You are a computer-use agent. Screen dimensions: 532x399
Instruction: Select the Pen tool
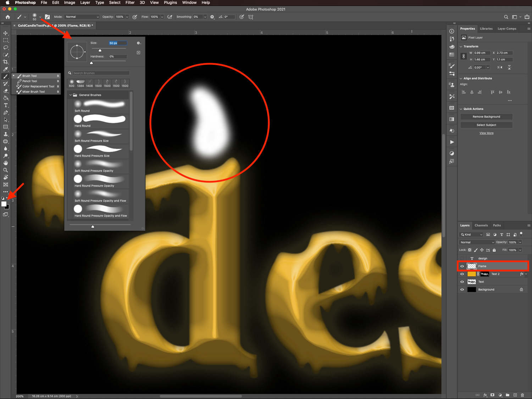pos(6,113)
